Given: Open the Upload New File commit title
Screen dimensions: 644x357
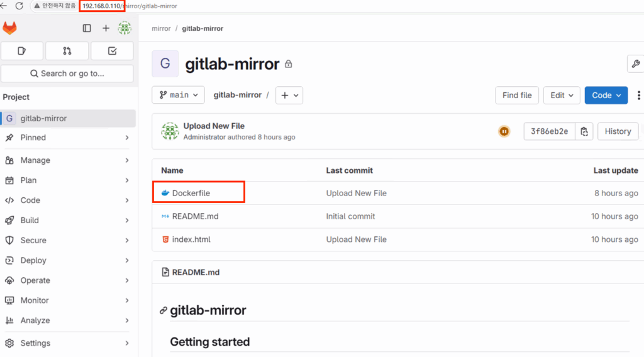Looking at the screenshot, I should (214, 126).
